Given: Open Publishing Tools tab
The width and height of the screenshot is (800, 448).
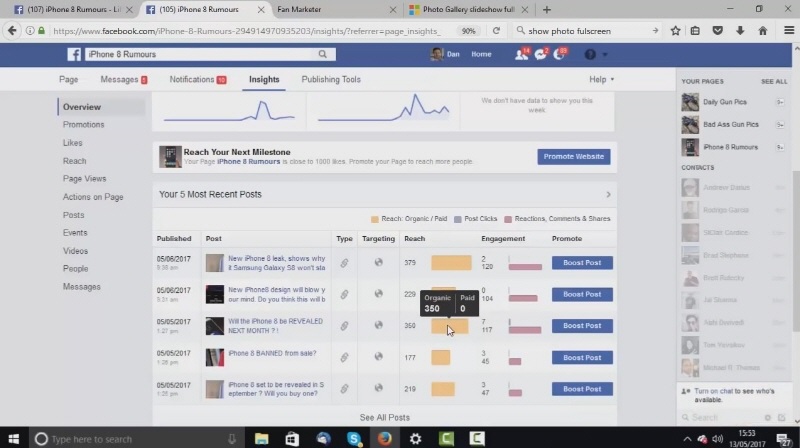Looking at the screenshot, I should point(331,80).
